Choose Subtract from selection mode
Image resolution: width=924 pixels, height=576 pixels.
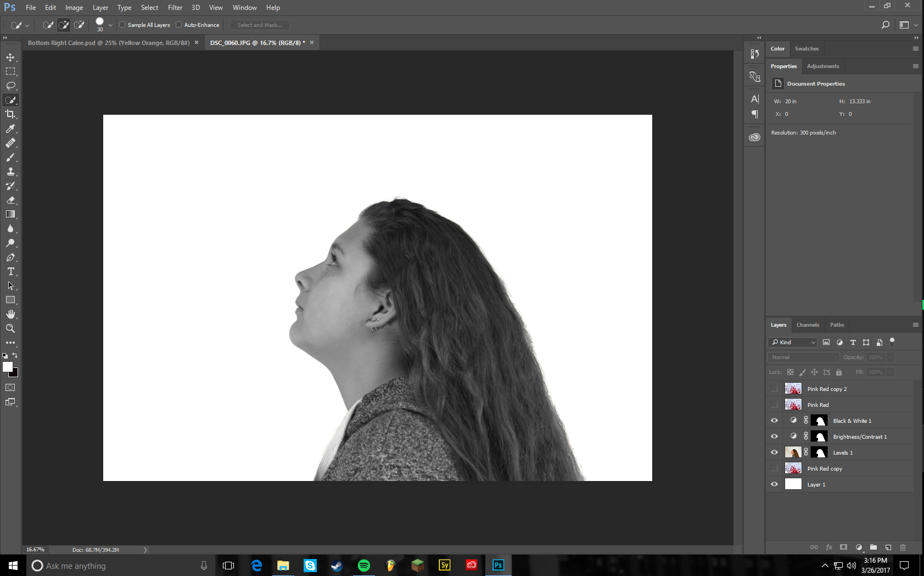coord(79,25)
